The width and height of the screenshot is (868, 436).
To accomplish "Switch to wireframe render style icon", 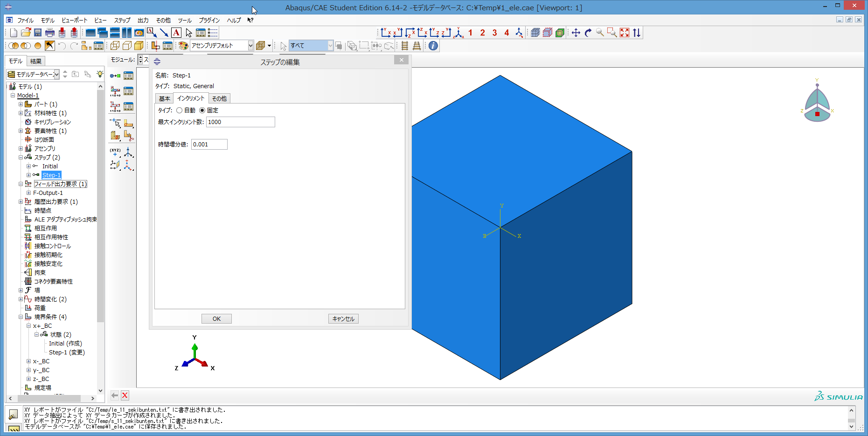I will point(115,46).
